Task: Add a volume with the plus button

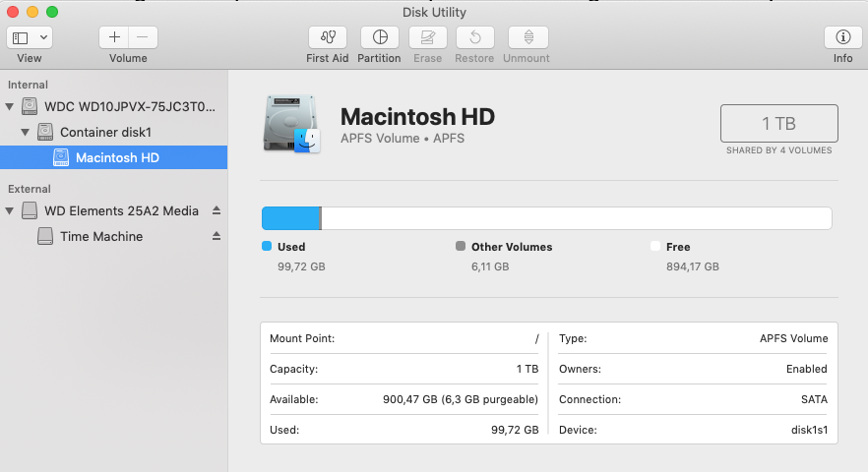Action: pos(114,37)
